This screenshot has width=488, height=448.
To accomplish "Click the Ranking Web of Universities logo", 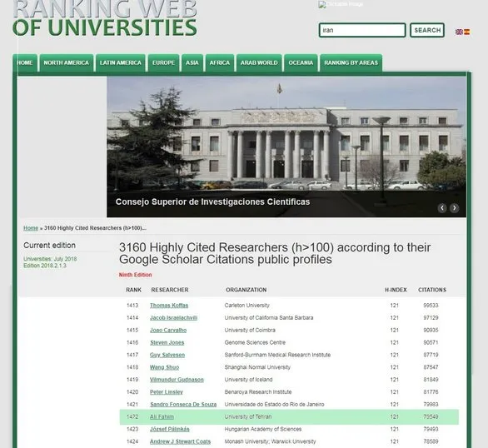I will (105, 18).
